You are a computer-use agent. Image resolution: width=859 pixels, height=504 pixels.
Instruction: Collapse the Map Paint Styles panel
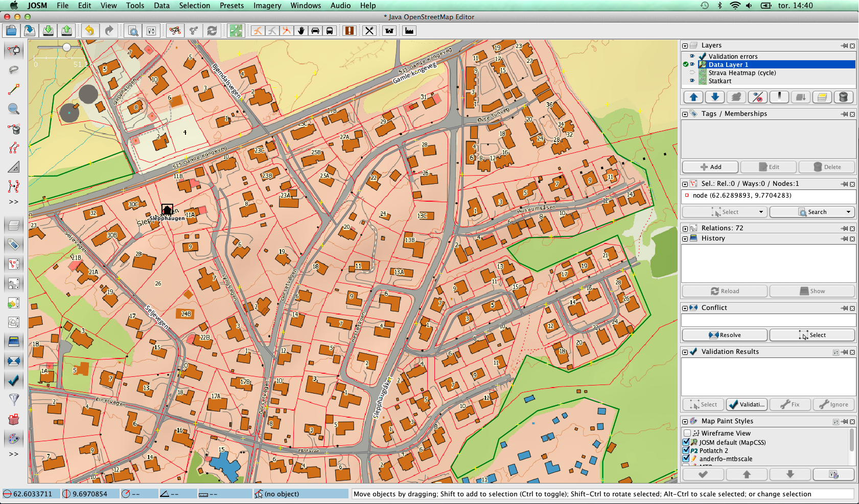click(x=685, y=421)
